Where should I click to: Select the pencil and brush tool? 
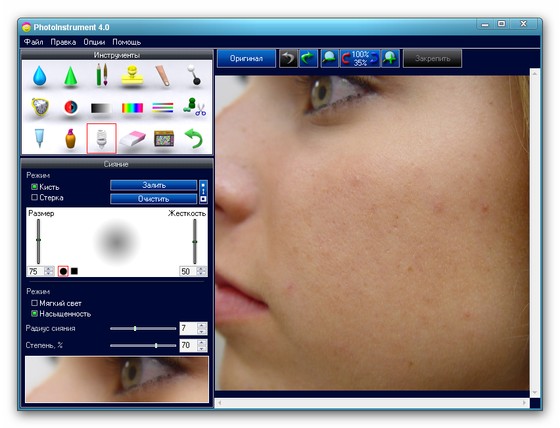(x=101, y=75)
